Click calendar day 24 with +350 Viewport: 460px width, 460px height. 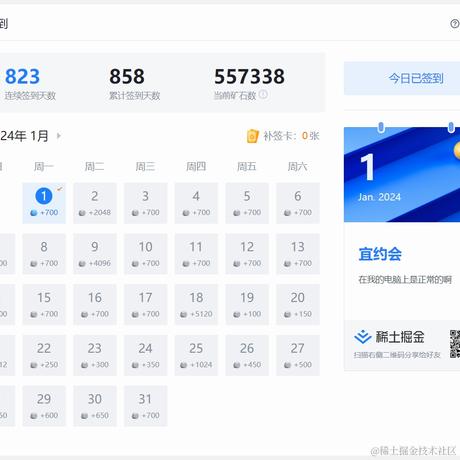(145, 355)
